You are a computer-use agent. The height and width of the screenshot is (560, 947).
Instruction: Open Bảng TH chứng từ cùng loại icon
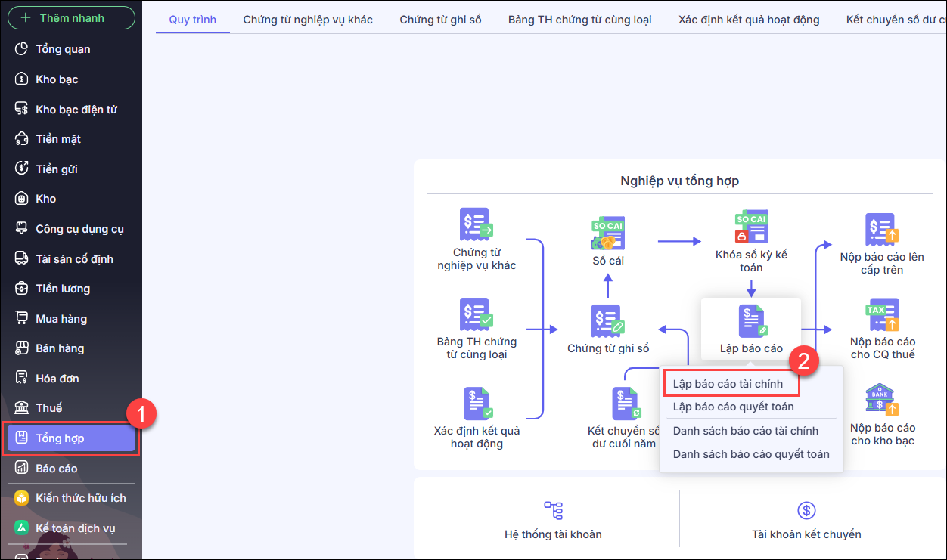click(477, 314)
